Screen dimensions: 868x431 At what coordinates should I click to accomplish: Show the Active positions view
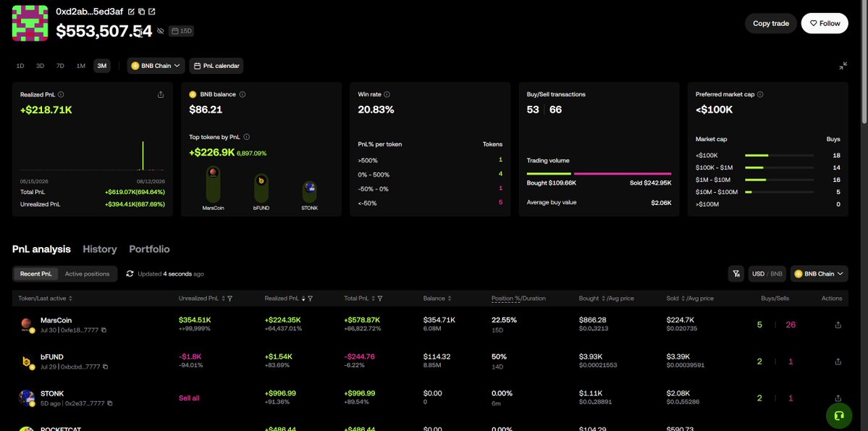tap(87, 274)
